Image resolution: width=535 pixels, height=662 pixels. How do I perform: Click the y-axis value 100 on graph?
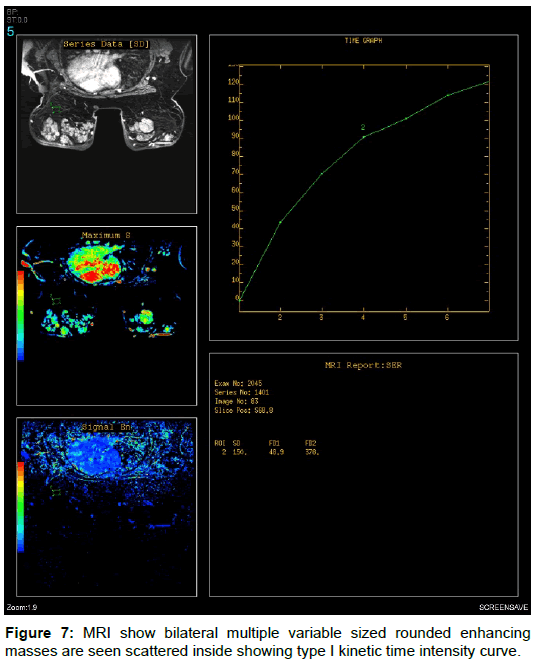tap(234, 118)
